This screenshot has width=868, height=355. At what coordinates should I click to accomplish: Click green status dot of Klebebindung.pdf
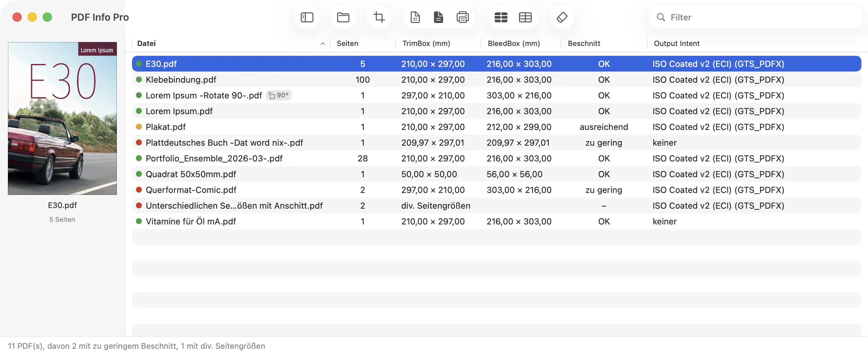(139, 79)
